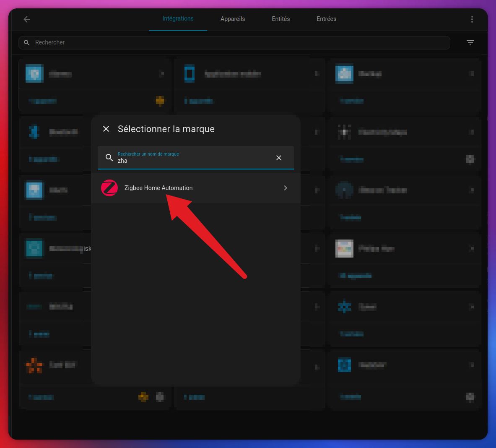496x448 pixels.
Task: Open the three-dot overflow menu
Action: (472, 19)
